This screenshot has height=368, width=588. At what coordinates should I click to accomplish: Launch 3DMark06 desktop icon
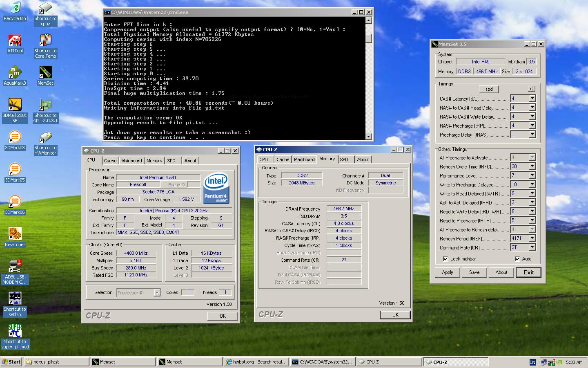coord(15,205)
